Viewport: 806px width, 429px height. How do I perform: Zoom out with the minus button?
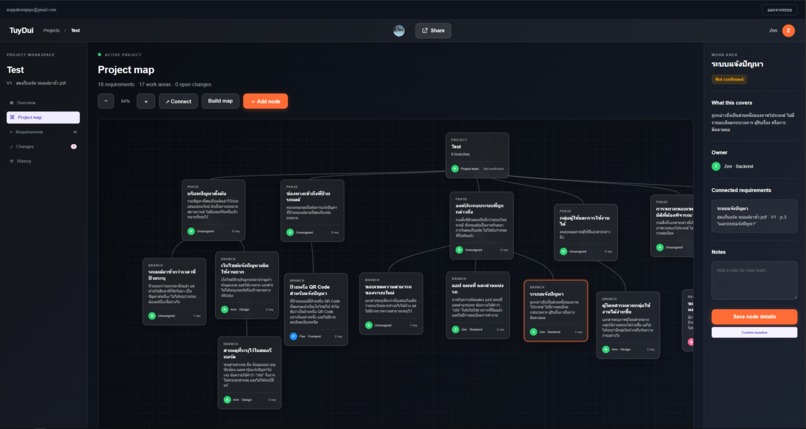[106, 101]
